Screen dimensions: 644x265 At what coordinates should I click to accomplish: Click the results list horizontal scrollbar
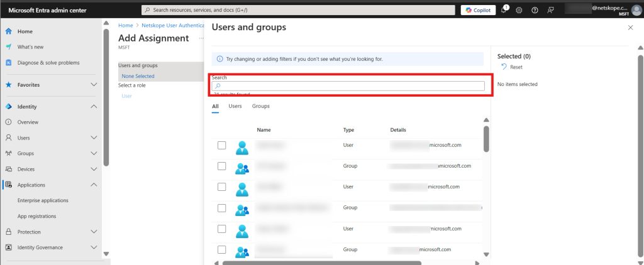point(322,263)
